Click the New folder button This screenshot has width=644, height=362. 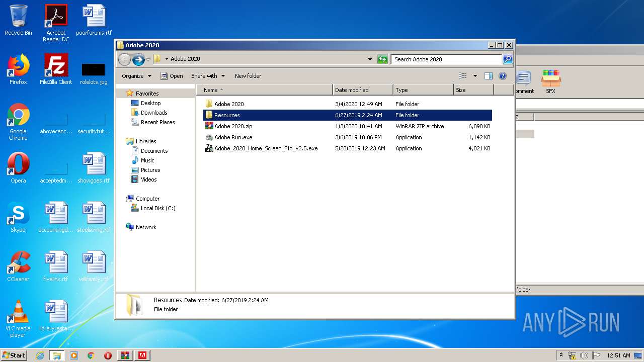248,76
